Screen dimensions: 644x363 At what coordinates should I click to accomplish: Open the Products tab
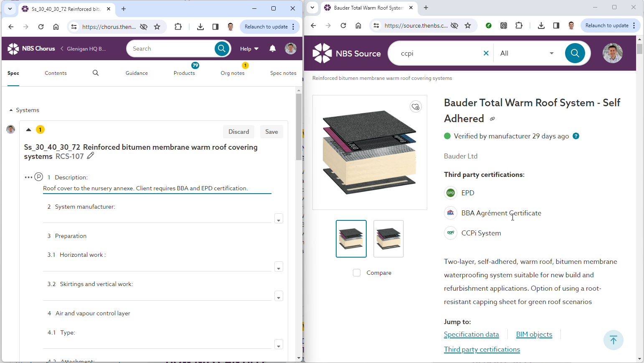tap(184, 73)
